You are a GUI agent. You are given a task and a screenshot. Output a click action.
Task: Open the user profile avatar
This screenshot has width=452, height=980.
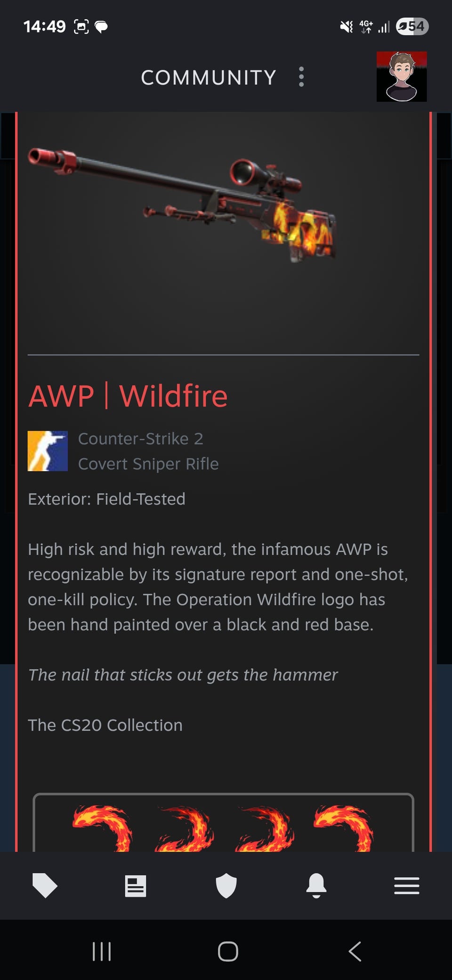click(402, 77)
